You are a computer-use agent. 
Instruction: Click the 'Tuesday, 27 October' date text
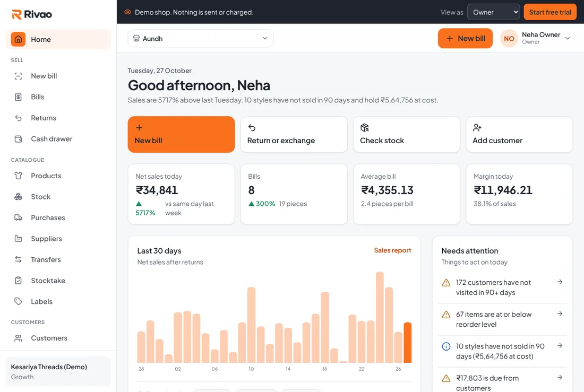[x=159, y=71]
